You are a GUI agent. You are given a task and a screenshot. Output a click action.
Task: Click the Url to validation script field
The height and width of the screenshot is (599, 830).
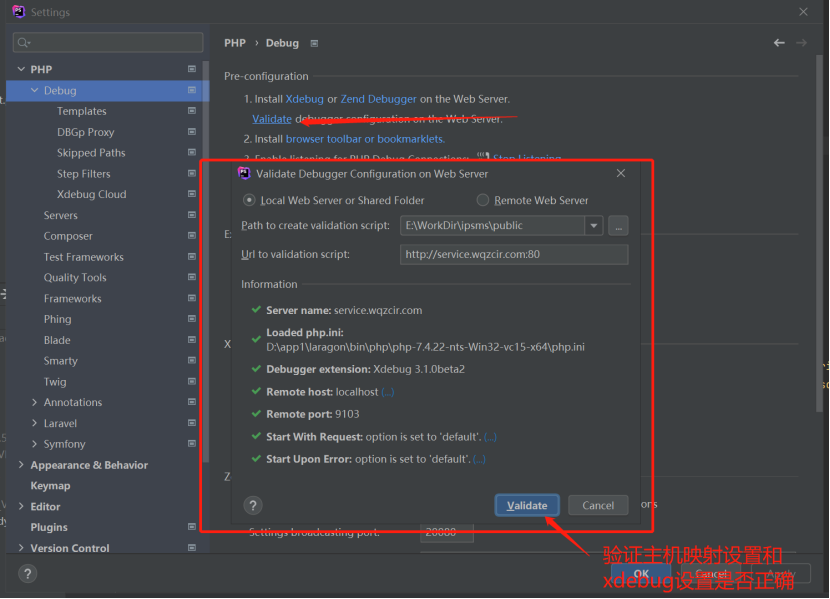click(514, 255)
